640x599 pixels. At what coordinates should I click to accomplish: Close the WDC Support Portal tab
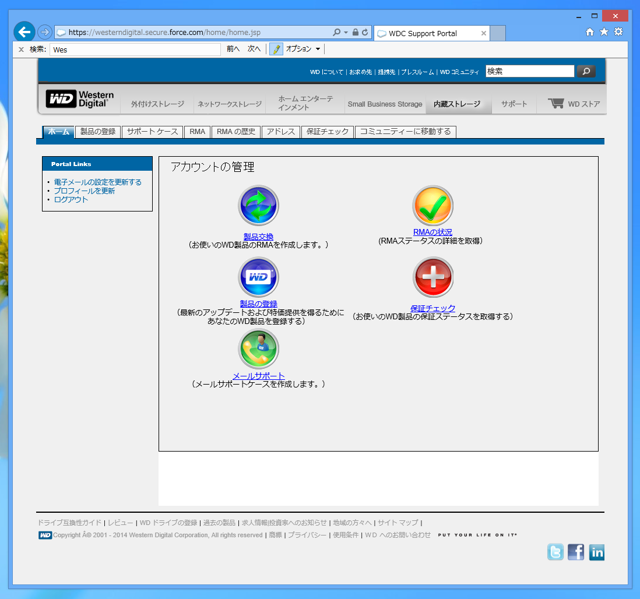point(483,33)
